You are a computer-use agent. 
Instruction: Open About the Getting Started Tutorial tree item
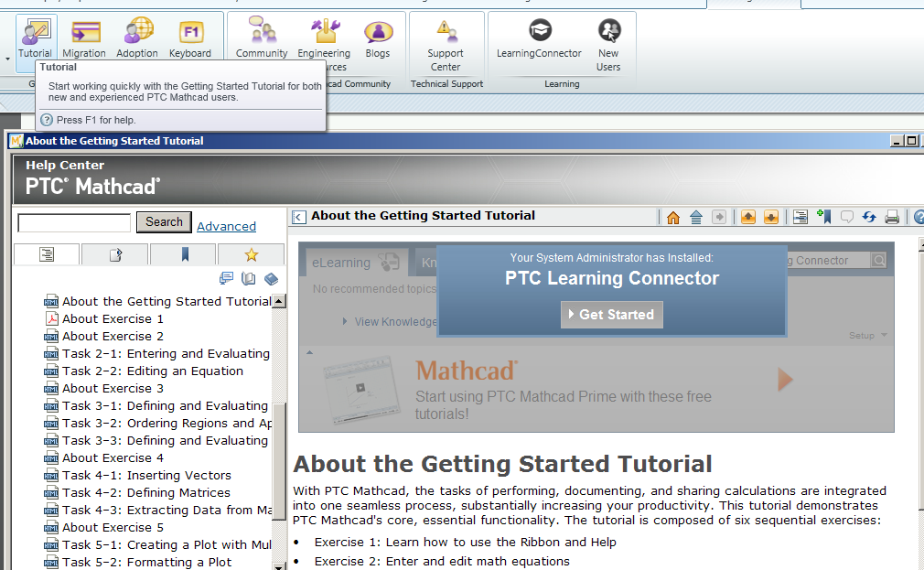click(167, 301)
